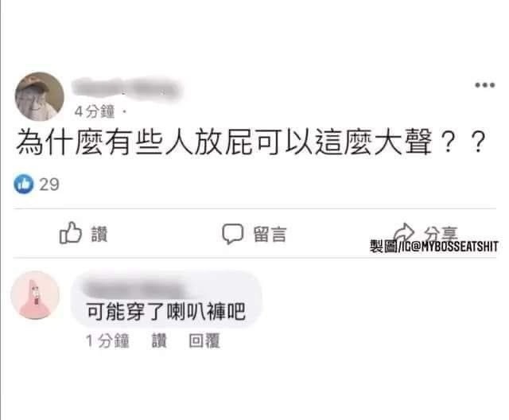Viewport: 509px width, 420px height.
Task: Click the 1分鐘 comment timestamp
Action: [107, 340]
